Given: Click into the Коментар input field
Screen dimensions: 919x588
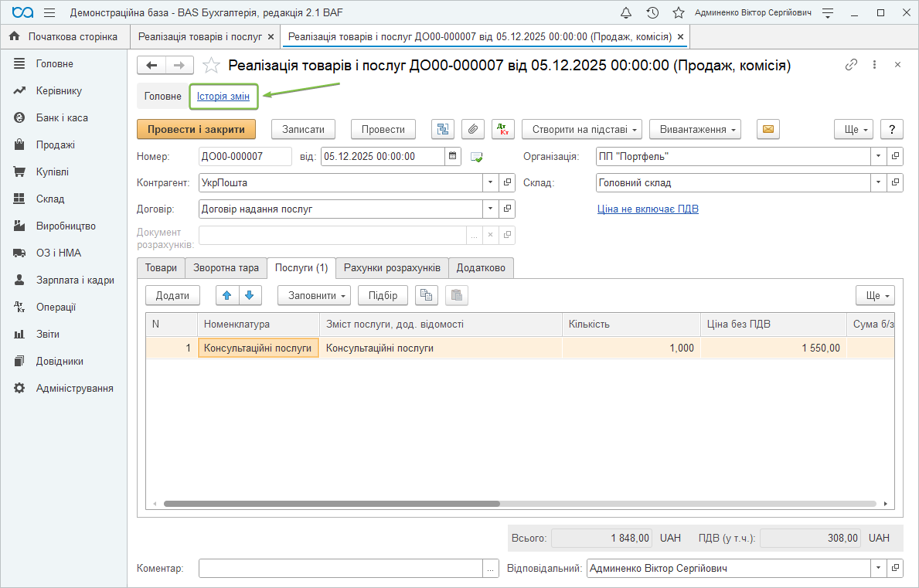Looking at the screenshot, I should click(x=340, y=569).
